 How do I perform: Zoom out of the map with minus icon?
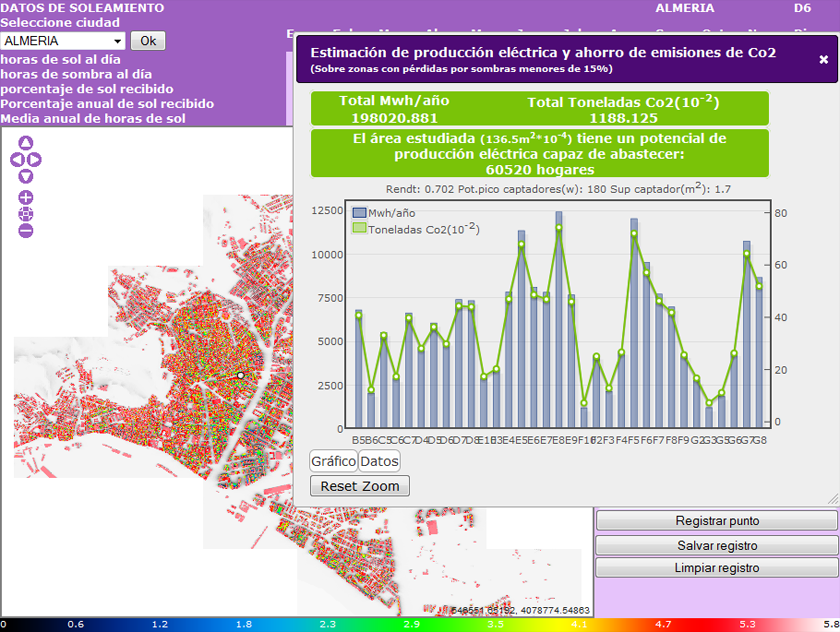[x=26, y=231]
